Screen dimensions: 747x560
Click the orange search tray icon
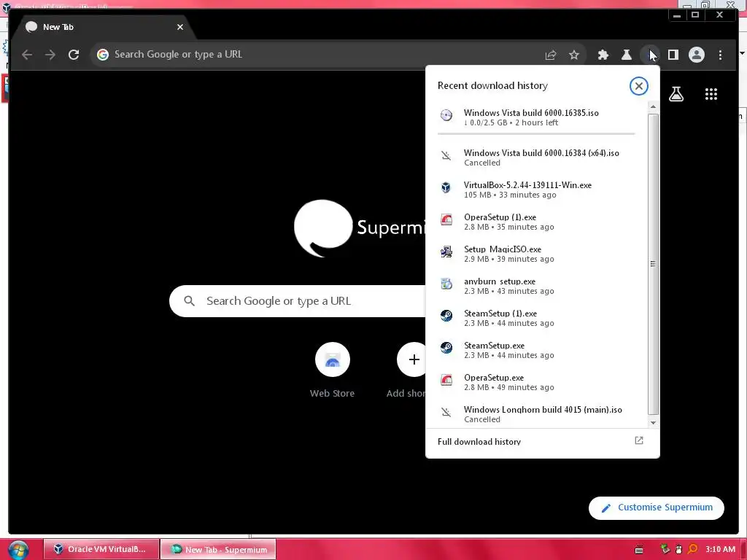[693, 549]
